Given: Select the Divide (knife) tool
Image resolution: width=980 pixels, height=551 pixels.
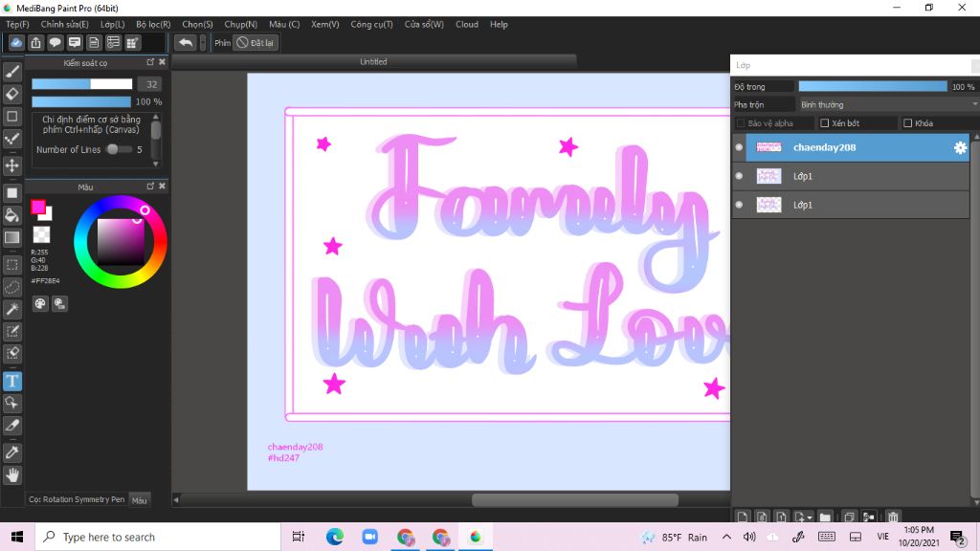Looking at the screenshot, I should pos(11,426).
